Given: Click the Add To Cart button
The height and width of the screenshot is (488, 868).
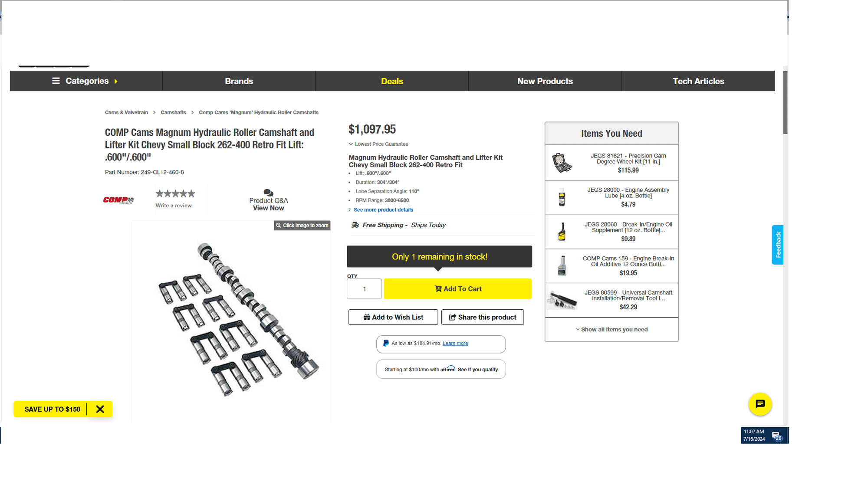Looking at the screenshot, I should point(458,288).
